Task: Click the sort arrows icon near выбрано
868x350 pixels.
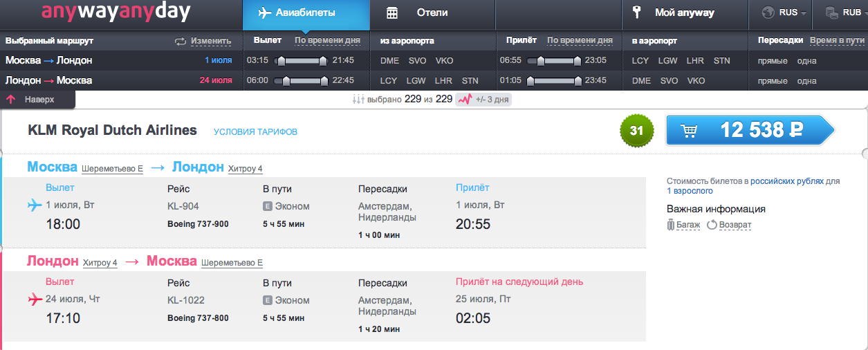Action: point(358,100)
